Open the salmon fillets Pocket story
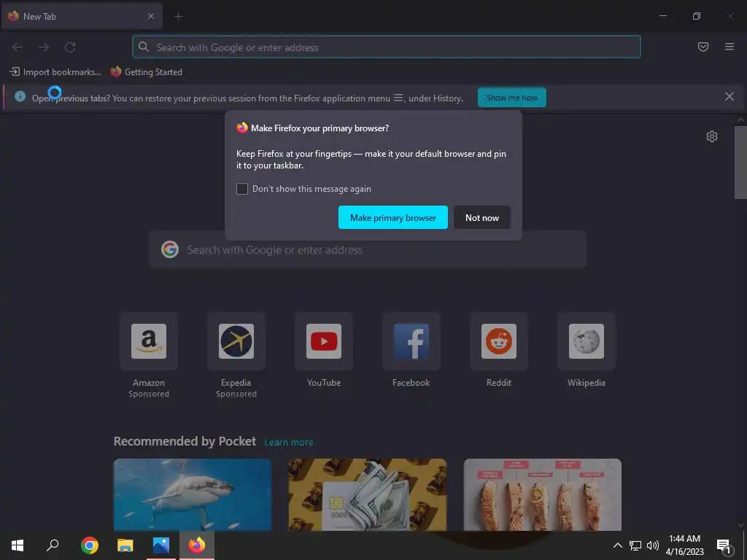747x560 pixels. point(542,494)
